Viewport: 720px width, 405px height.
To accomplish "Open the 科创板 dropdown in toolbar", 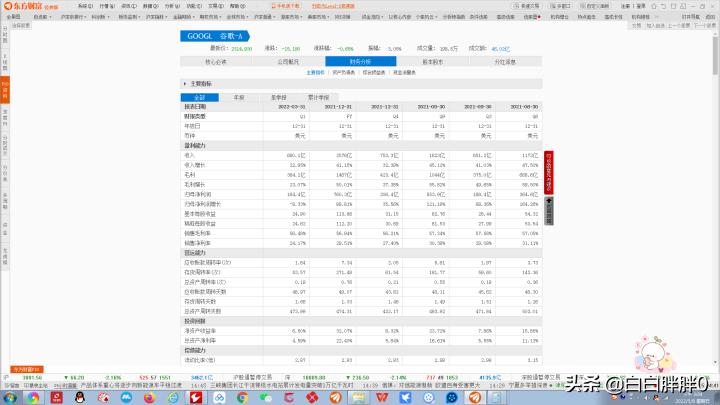I will (x=100, y=17).
